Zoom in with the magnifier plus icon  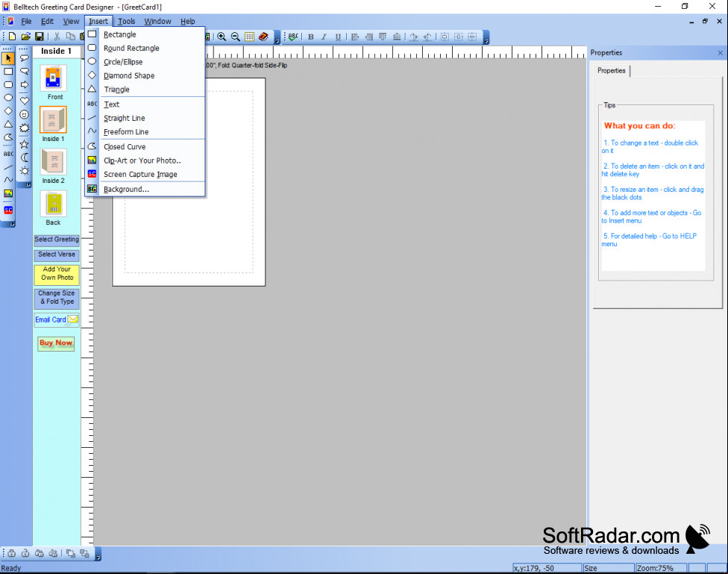222,37
